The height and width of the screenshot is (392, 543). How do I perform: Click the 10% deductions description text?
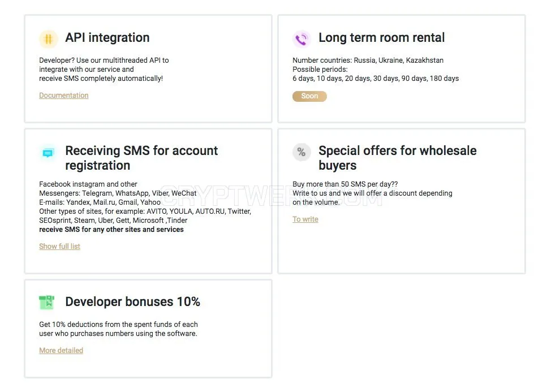pos(118,329)
